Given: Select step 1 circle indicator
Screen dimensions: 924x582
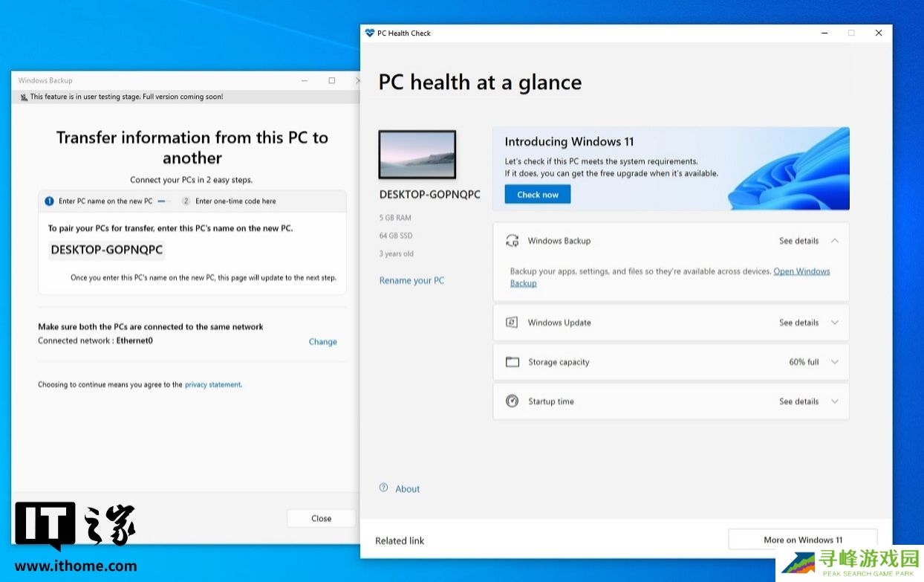Looking at the screenshot, I should point(49,201).
